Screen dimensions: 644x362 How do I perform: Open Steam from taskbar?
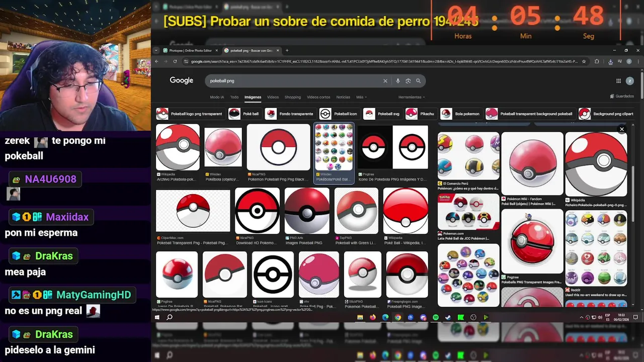(x=448, y=317)
